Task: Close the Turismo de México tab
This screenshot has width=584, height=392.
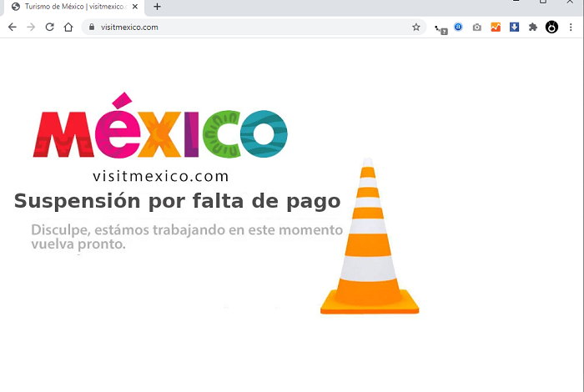Action: 136,7
